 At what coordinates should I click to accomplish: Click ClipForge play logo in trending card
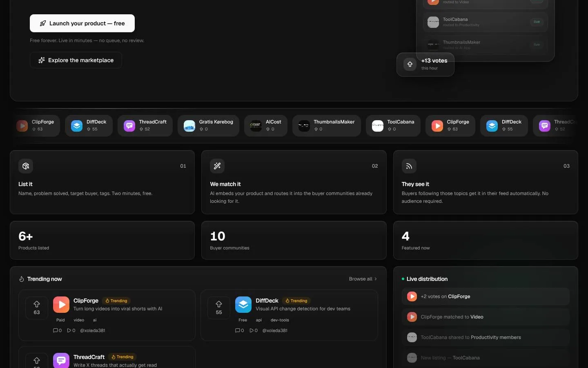coord(61,305)
